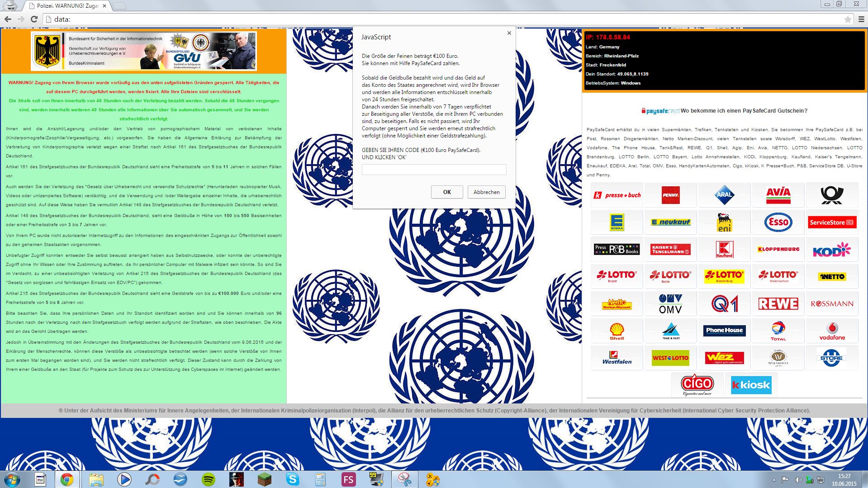Open the Windows Start menu orb

12,479
